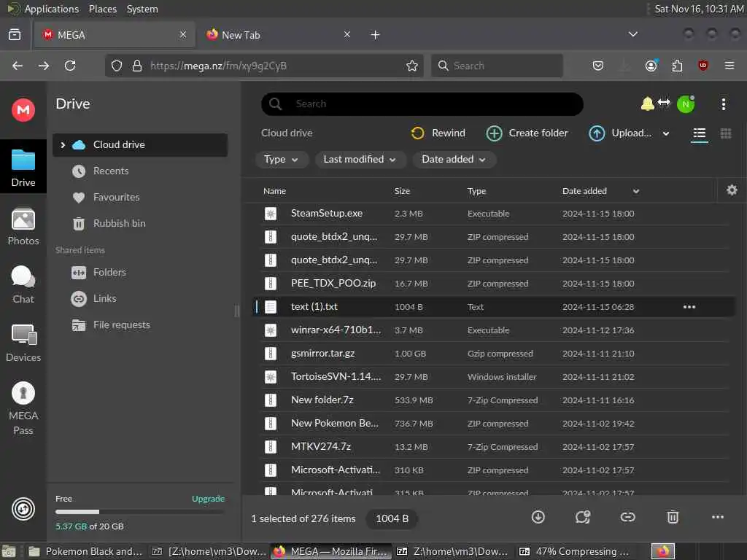
Task: Switch to list view
Action: click(699, 133)
